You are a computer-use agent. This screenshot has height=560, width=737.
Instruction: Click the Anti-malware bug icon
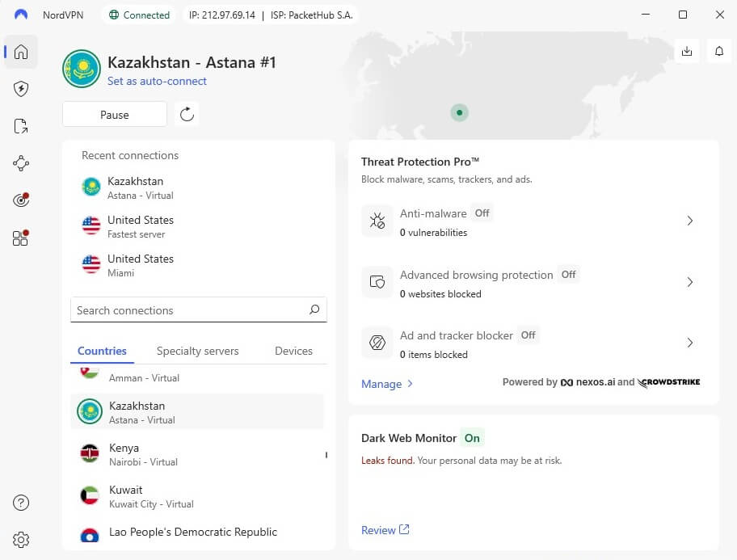377,221
